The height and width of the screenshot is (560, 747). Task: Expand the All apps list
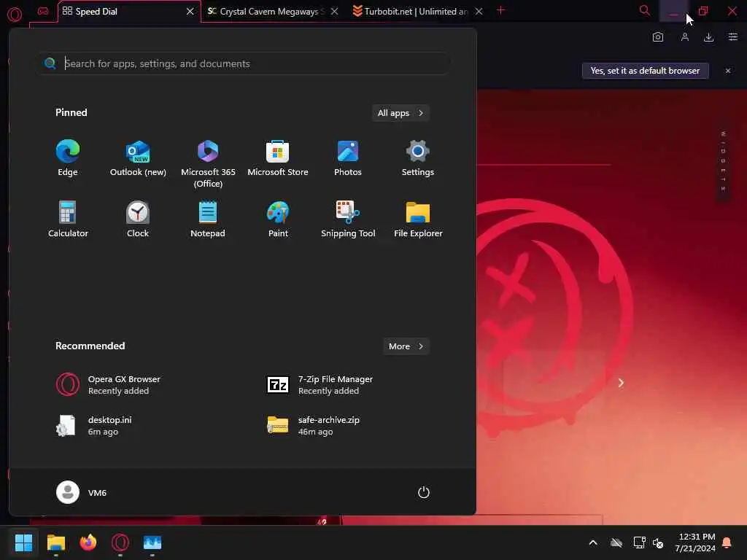point(400,113)
